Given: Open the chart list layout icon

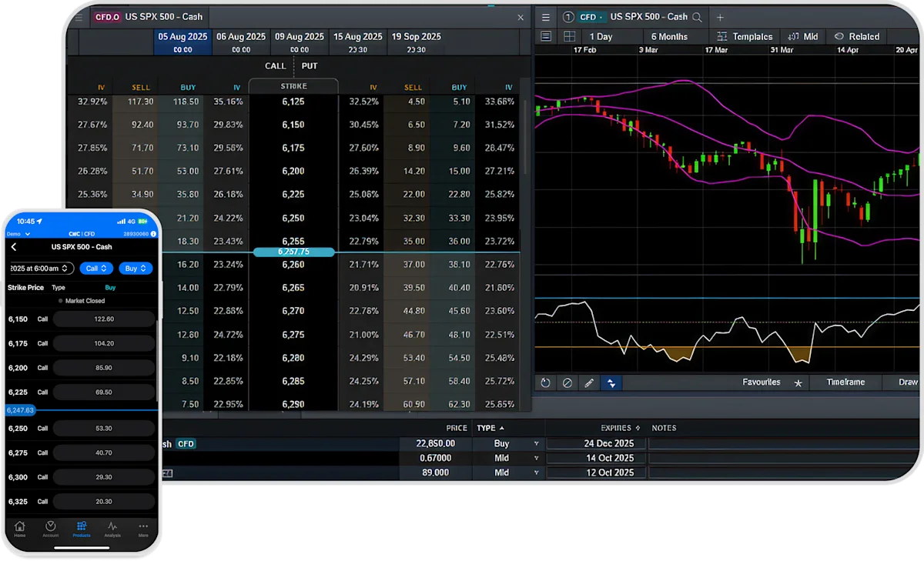Looking at the screenshot, I should click(x=546, y=36).
